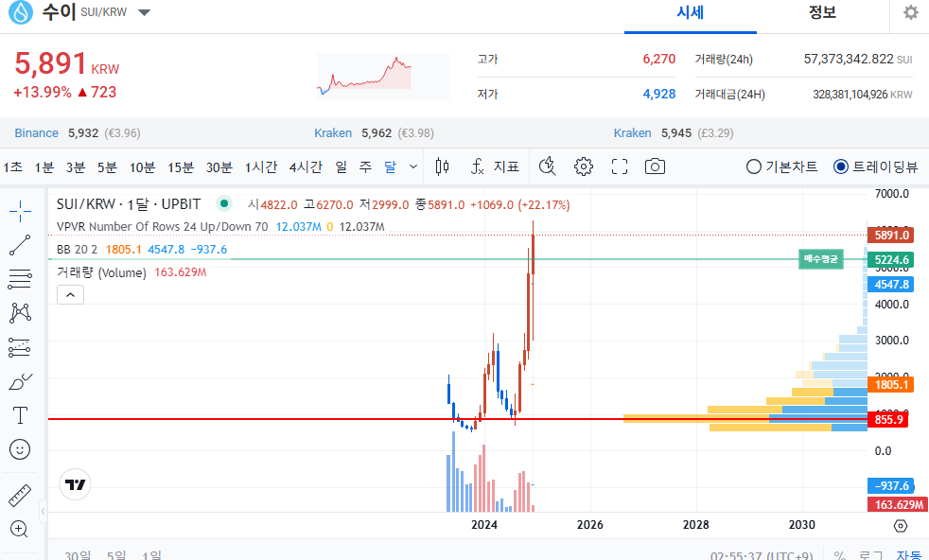Viewport: 929px width, 560px height.
Task: Select the 주 weekly interval
Action: click(365, 167)
